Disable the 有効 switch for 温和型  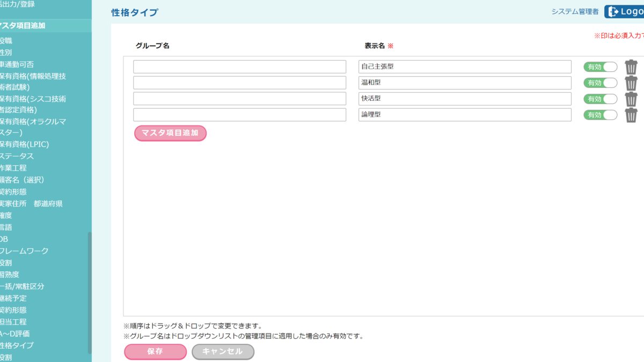tap(601, 83)
